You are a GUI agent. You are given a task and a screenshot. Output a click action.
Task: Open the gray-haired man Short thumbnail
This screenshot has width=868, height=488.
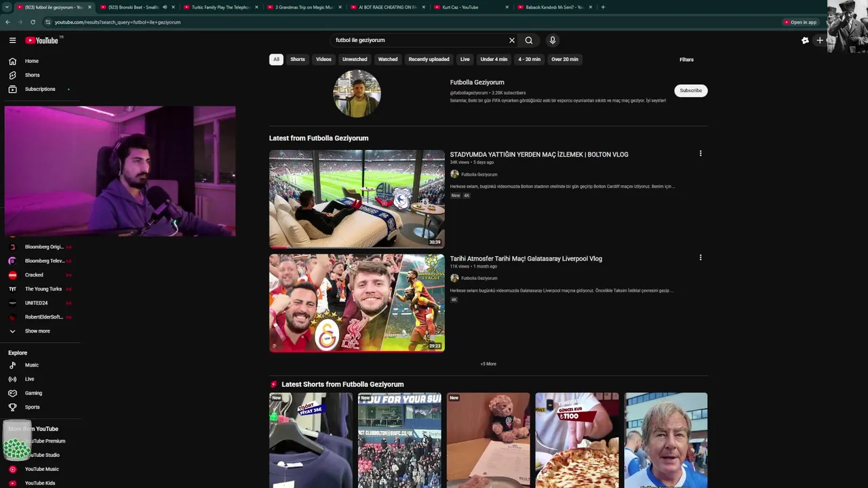point(666,440)
